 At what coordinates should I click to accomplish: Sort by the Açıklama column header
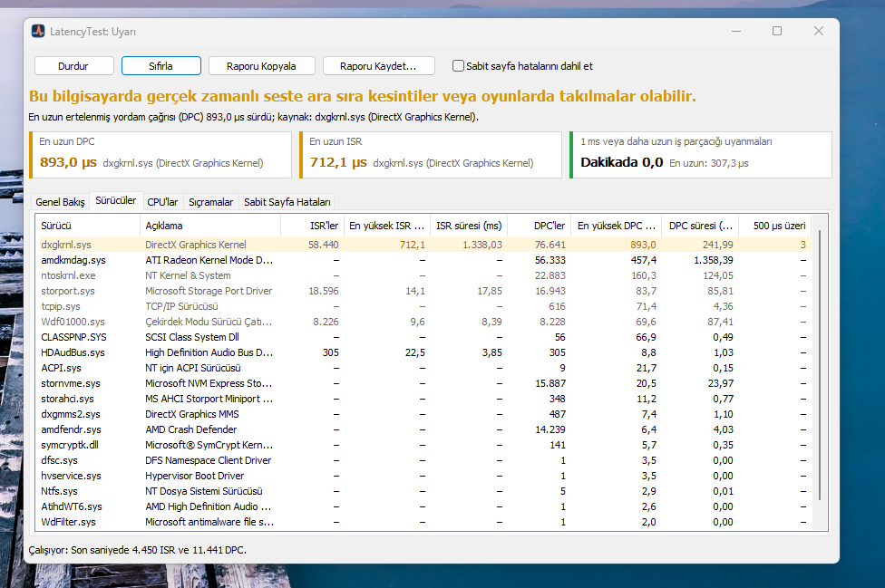(x=210, y=226)
